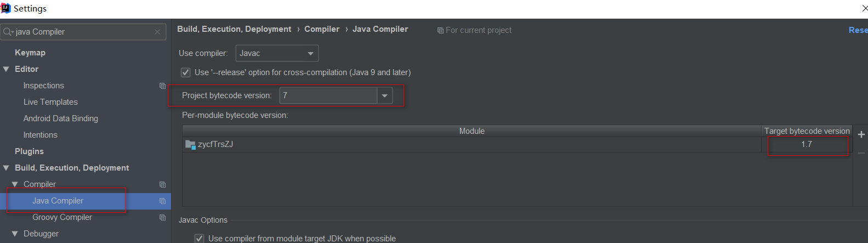868x243 pixels.
Task: Click target bytecode version cell 1.7
Action: point(806,144)
